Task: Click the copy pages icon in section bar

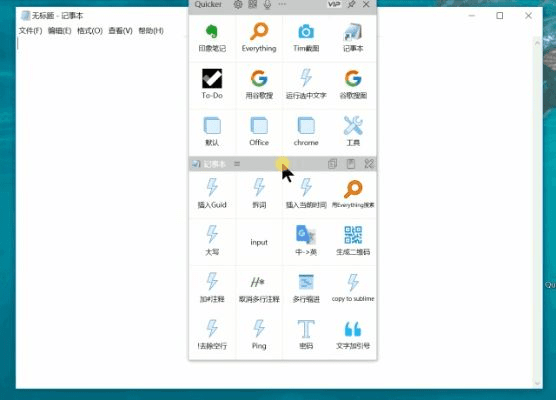Action: pos(332,164)
